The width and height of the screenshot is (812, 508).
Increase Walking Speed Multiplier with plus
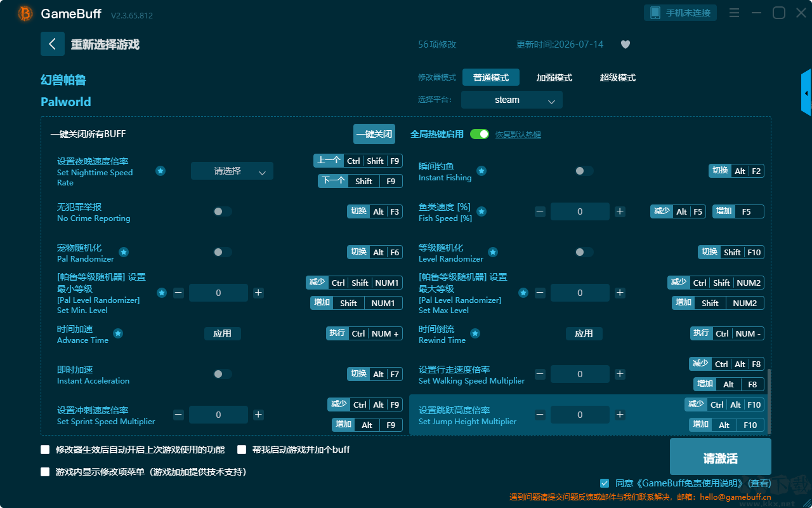620,374
